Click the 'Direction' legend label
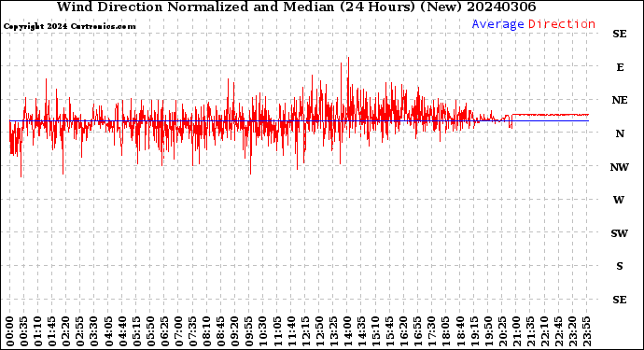 point(562,24)
